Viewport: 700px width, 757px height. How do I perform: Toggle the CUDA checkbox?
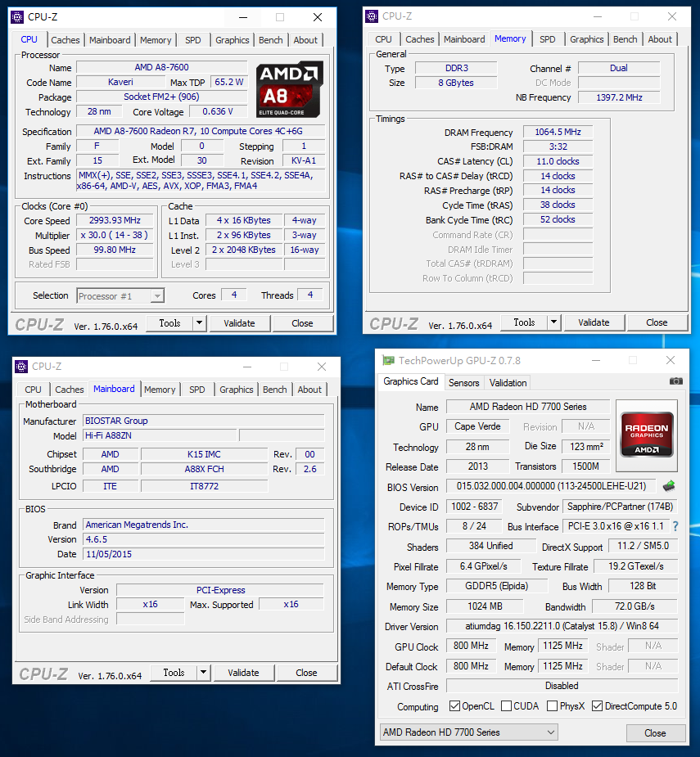pyautogui.click(x=506, y=705)
